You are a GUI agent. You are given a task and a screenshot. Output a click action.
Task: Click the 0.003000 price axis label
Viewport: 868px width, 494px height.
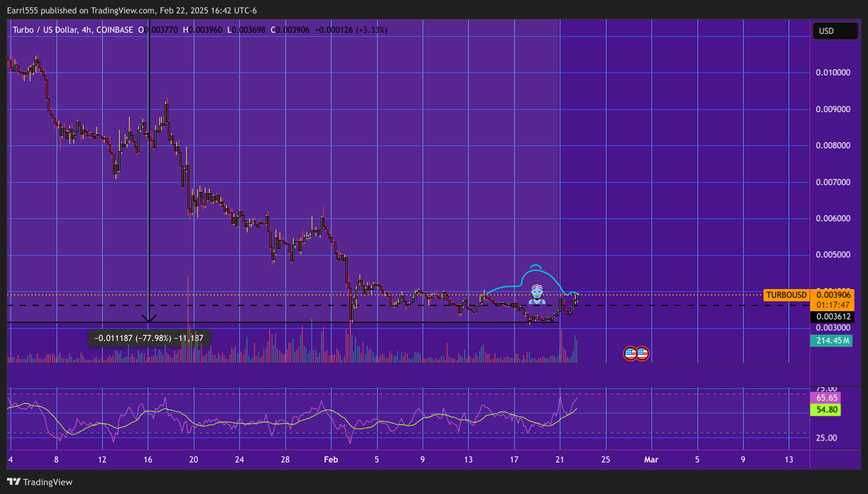833,328
